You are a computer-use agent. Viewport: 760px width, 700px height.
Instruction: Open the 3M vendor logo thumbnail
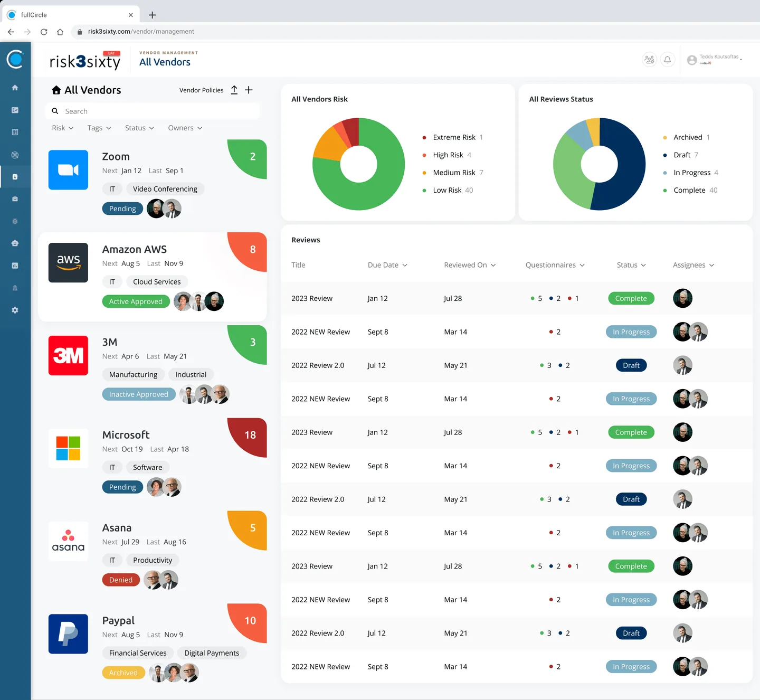pos(68,355)
